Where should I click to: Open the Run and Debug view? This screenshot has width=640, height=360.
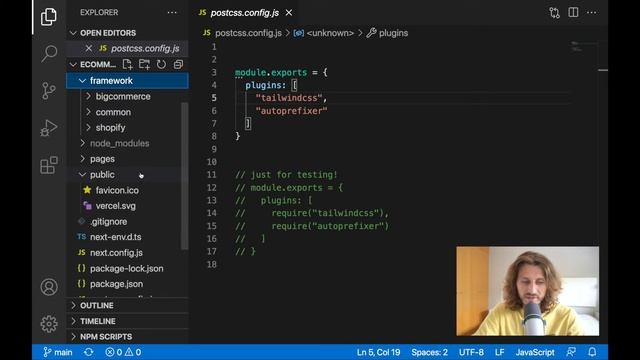point(49,128)
